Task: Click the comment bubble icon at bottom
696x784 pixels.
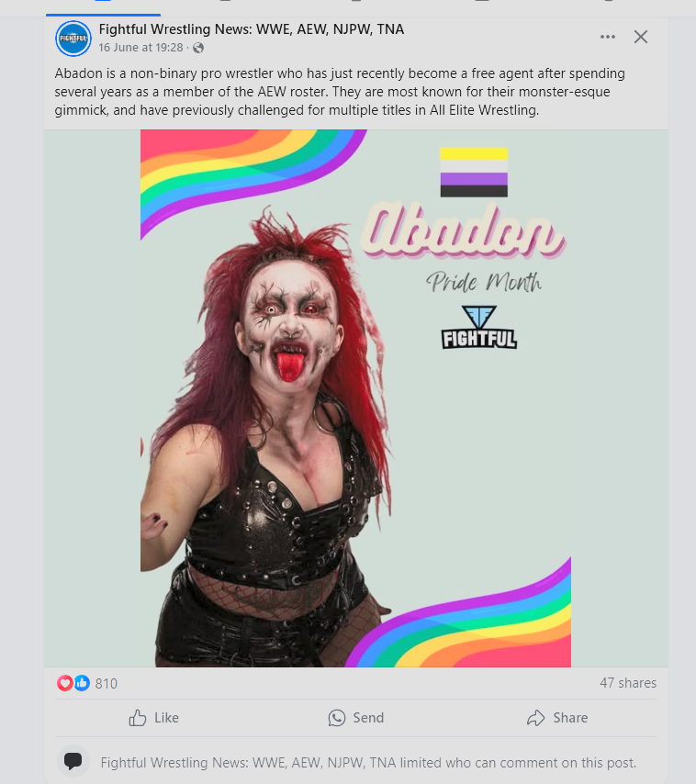Action: click(x=73, y=761)
